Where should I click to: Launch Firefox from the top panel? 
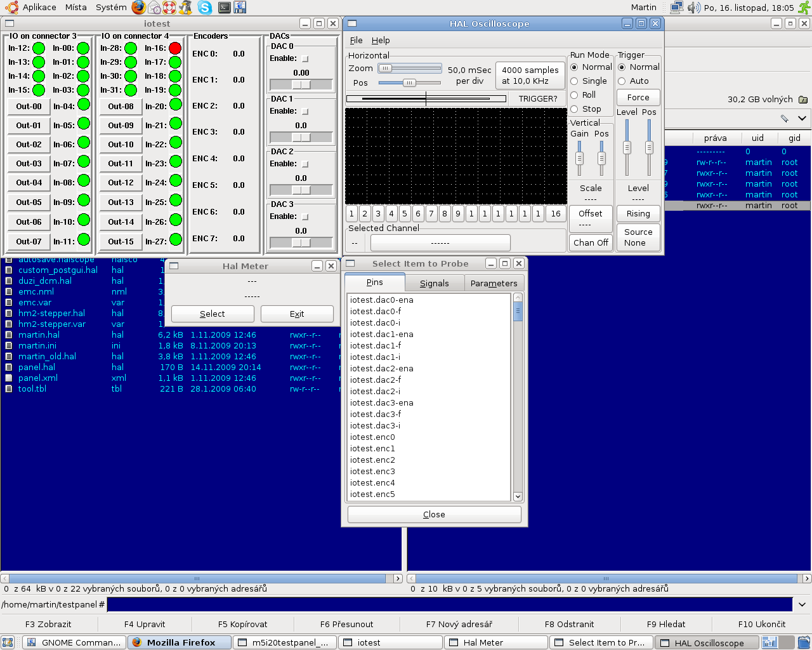(x=138, y=8)
